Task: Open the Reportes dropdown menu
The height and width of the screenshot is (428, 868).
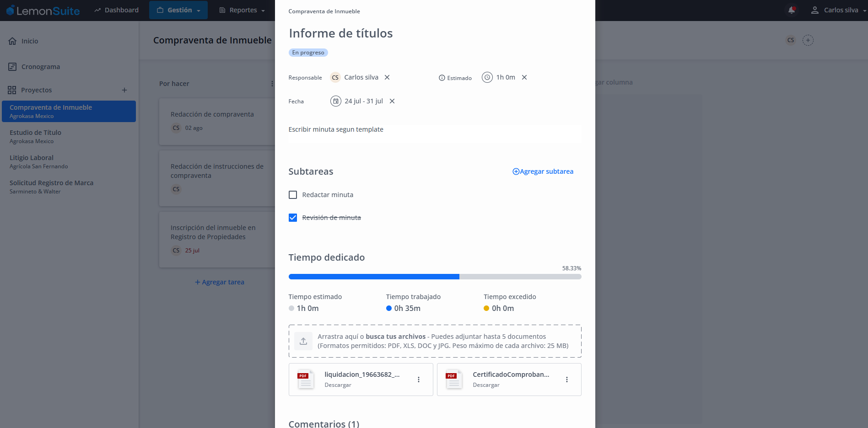Action: pos(243,10)
